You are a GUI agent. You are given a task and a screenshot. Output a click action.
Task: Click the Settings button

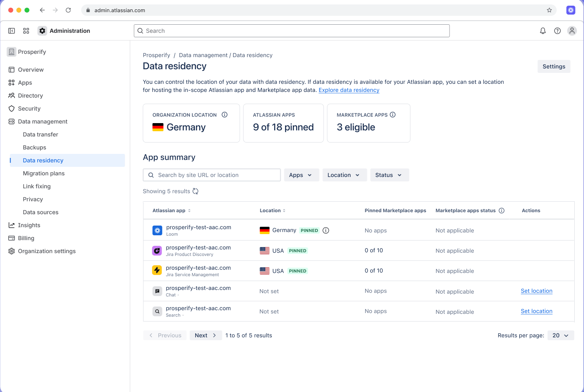pyautogui.click(x=554, y=66)
